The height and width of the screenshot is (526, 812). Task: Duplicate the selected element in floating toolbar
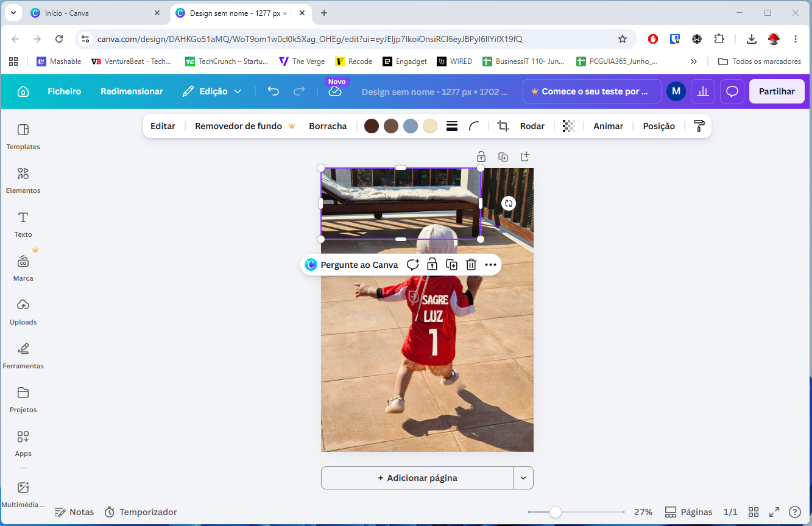451,264
